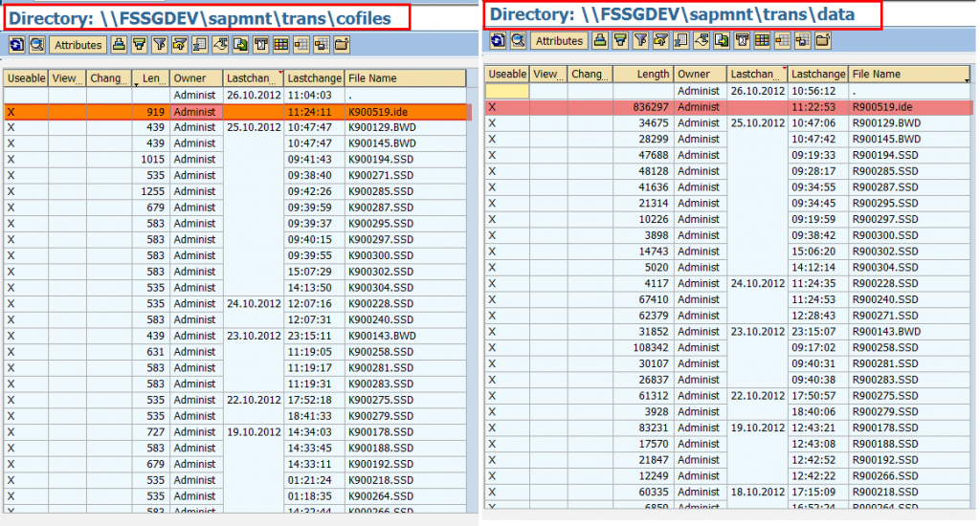Click the date 26.10.2012 in cofiles pane
980x526 pixels.
point(253,95)
